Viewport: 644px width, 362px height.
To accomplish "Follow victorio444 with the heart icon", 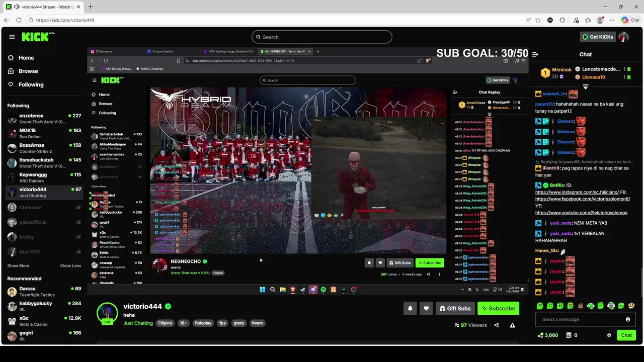I will click(x=426, y=308).
